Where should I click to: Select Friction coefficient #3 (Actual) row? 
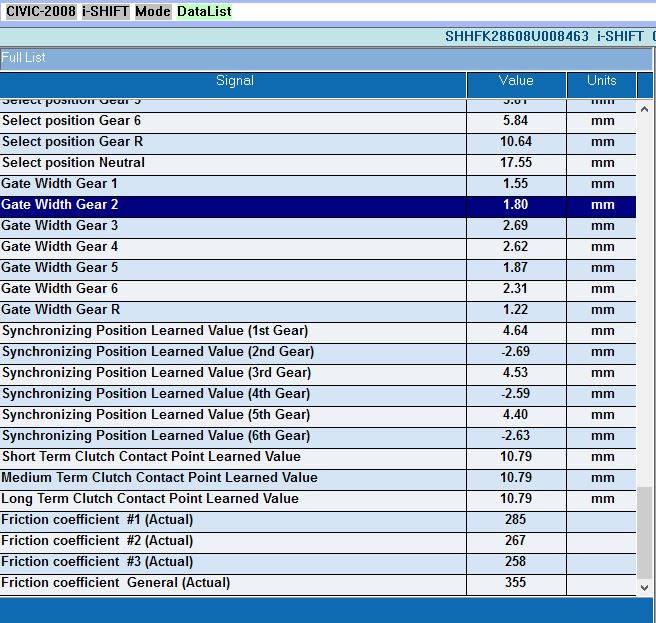coord(318,564)
